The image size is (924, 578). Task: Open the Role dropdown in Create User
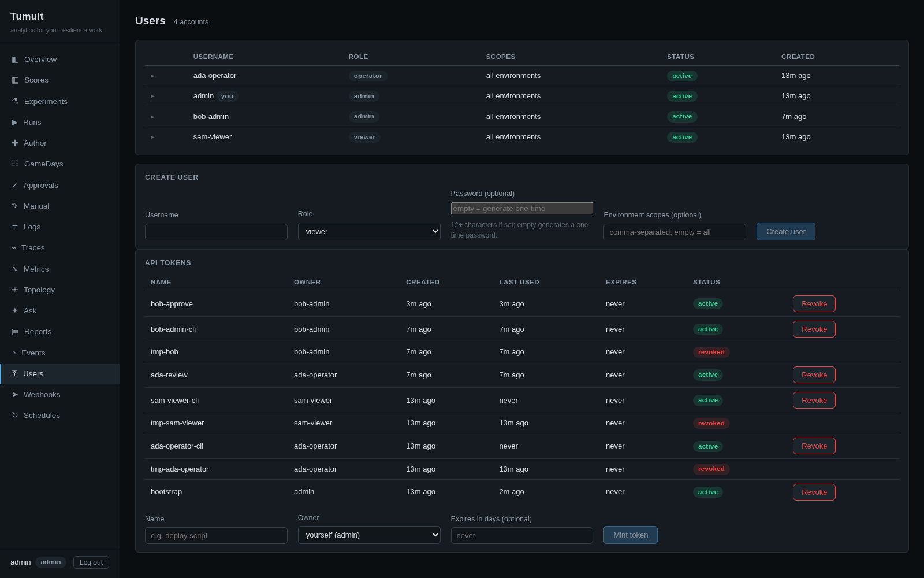click(369, 231)
